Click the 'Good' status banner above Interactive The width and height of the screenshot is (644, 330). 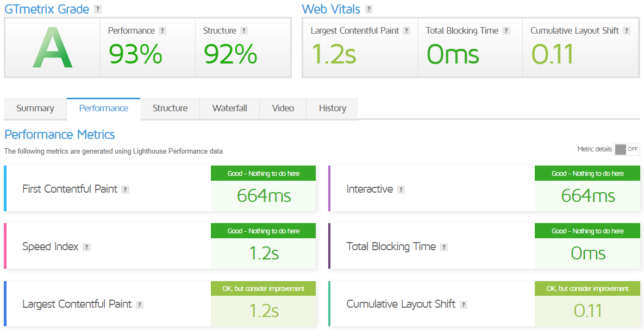click(587, 173)
